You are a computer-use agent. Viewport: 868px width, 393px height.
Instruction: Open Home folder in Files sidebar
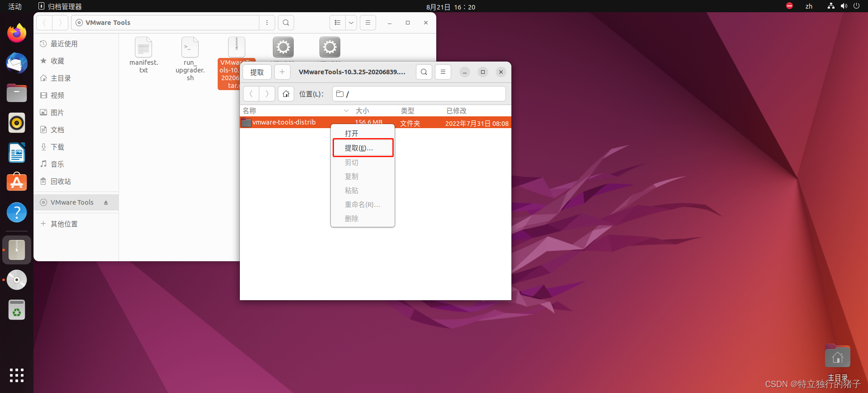(76, 78)
